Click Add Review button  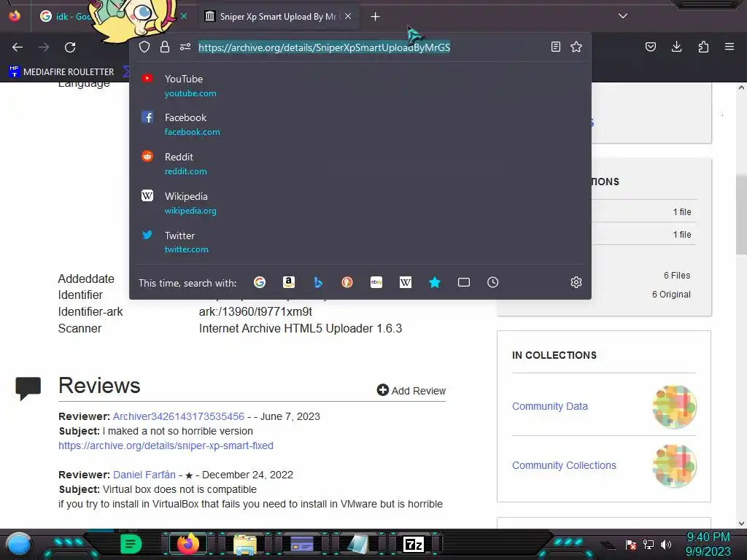click(x=411, y=391)
